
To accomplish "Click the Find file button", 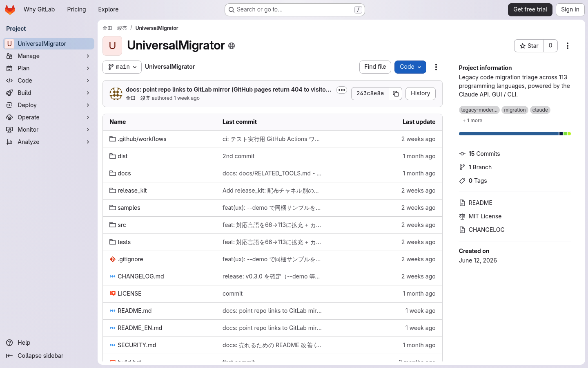I will [375, 67].
